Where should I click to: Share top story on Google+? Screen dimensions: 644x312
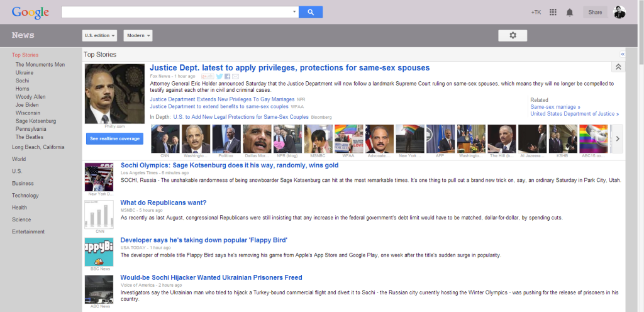click(208, 76)
